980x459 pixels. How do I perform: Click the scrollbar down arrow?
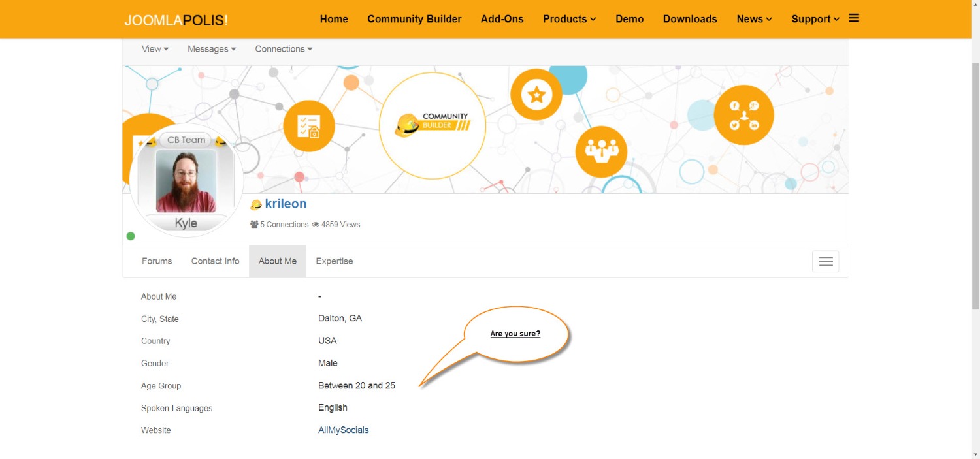tap(974, 454)
